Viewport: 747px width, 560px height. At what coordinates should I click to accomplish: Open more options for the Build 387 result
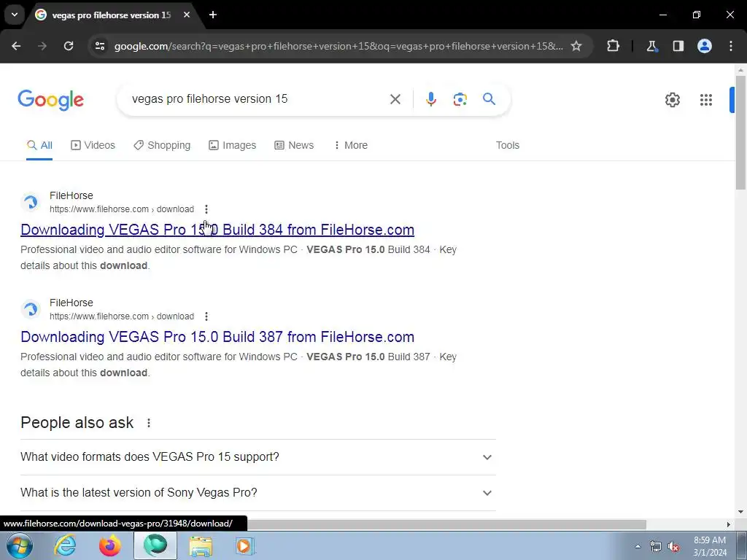point(206,316)
